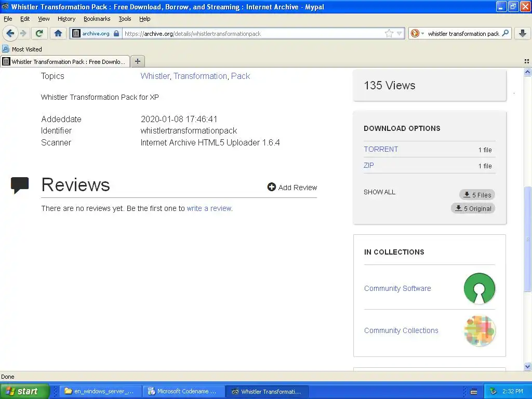Click the Community Software green logo thumbnail

coord(479,288)
